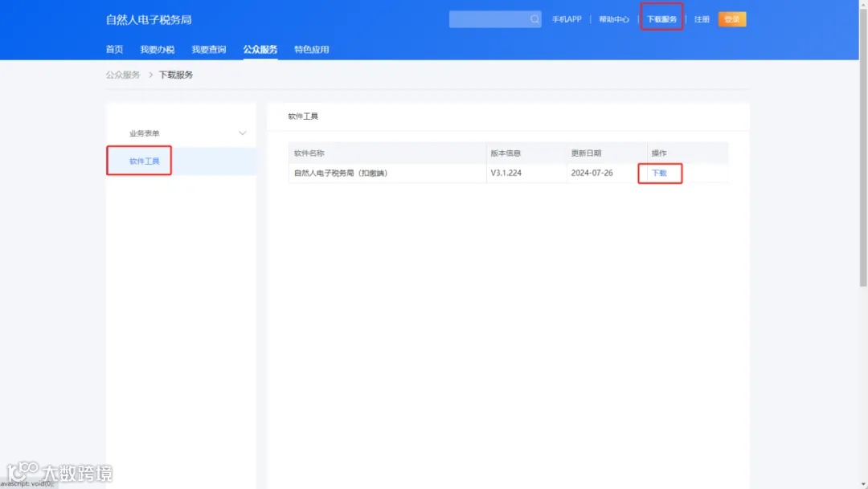868x489 pixels.
Task: Open the 帮助中心 help center
Action: tap(613, 18)
